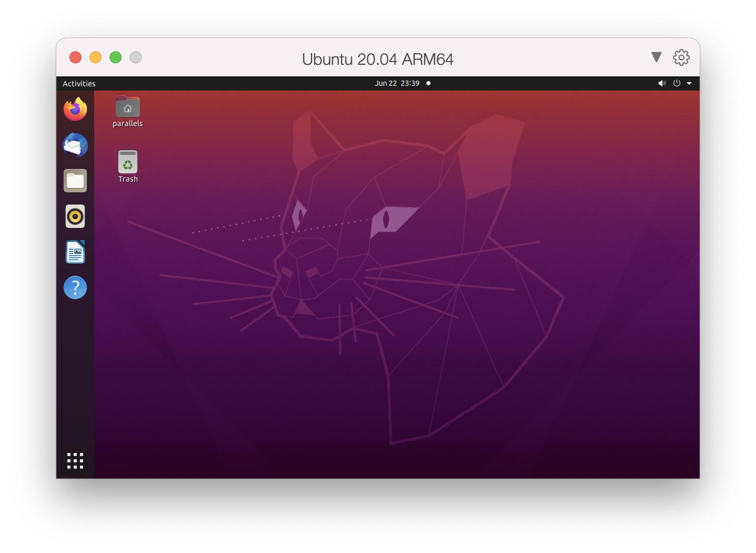Show Applications grid at the bottom of the dock
Image resolution: width=756 pixels, height=553 pixels.
75,460
